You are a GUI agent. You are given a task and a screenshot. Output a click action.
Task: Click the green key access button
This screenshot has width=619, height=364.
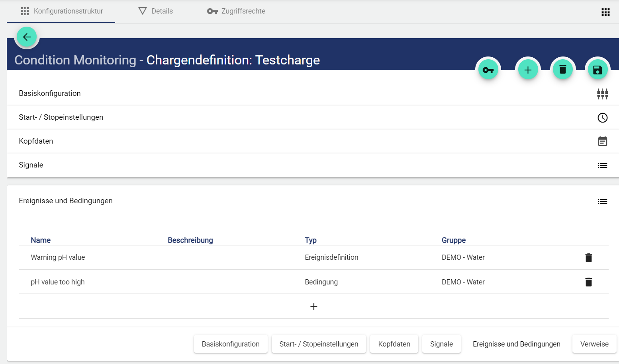point(488,70)
